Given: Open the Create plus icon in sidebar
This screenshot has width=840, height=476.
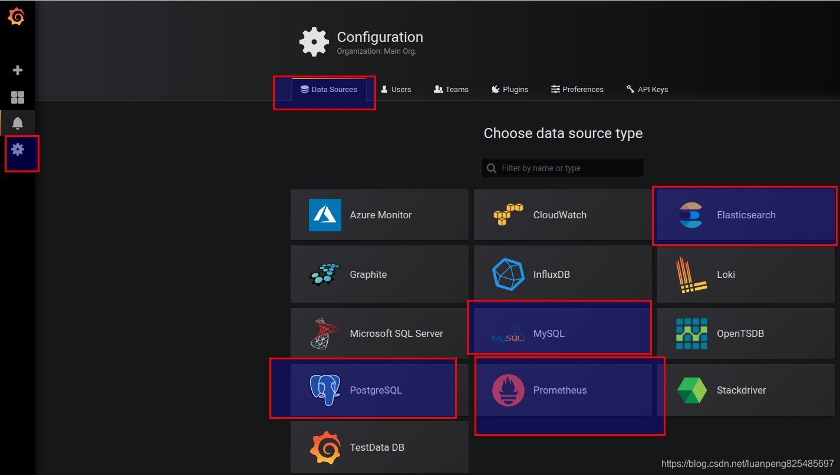Looking at the screenshot, I should click(x=17, y=71).
